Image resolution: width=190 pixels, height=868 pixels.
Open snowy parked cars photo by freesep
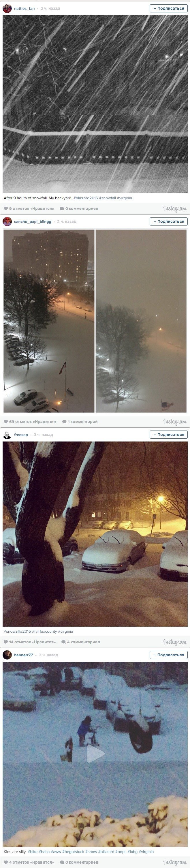pyautogui.click(x=95, y=534)
